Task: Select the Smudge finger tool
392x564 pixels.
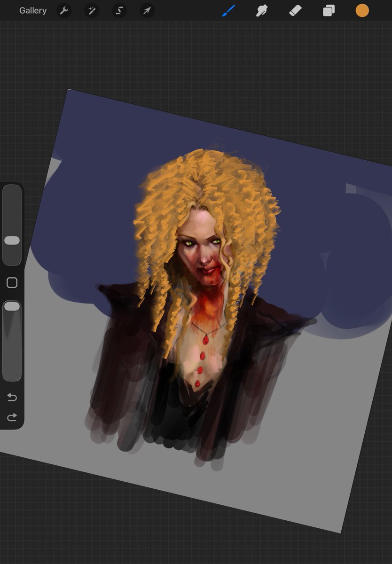Action: [x=261, y=10]
